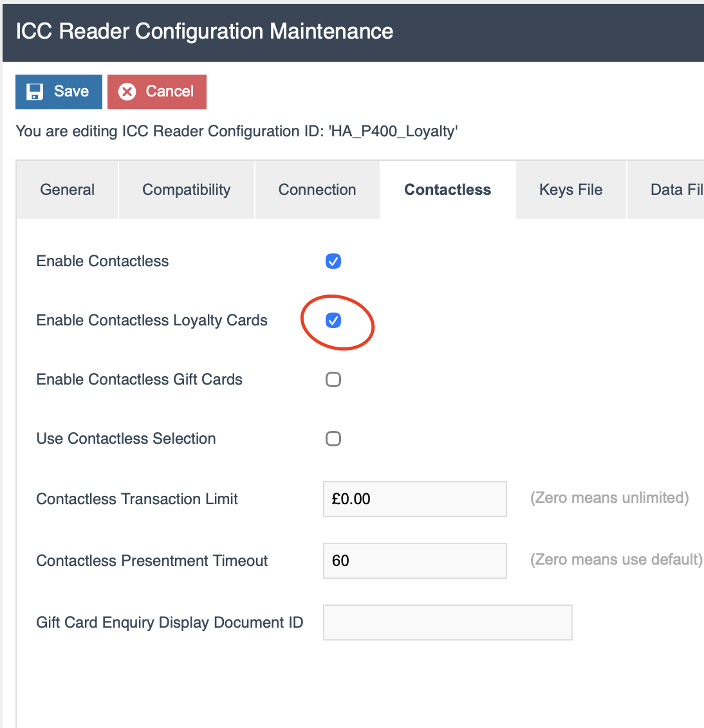
Task: Click the 'HA_P400_Loyalty' configuration ID text
Action: tap(393, 131)
